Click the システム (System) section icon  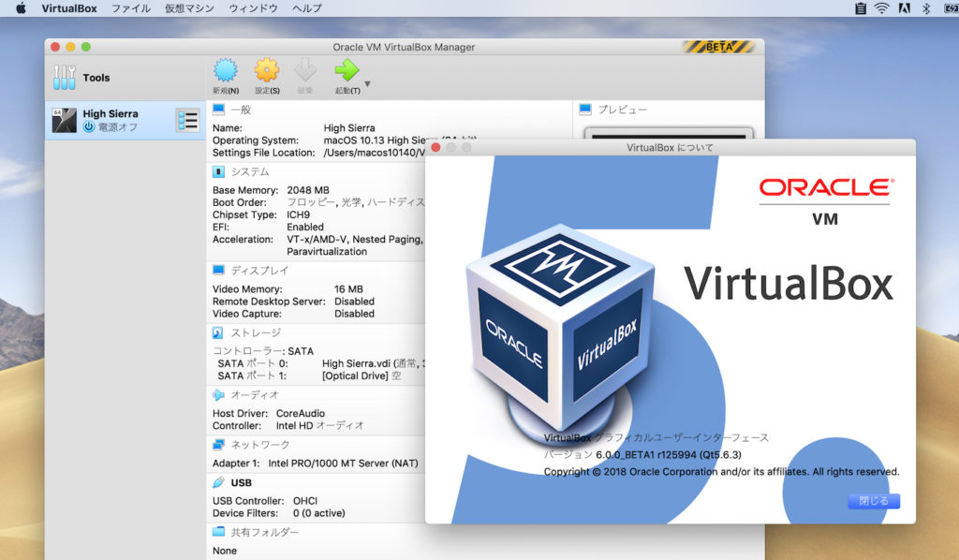[220, 171]
